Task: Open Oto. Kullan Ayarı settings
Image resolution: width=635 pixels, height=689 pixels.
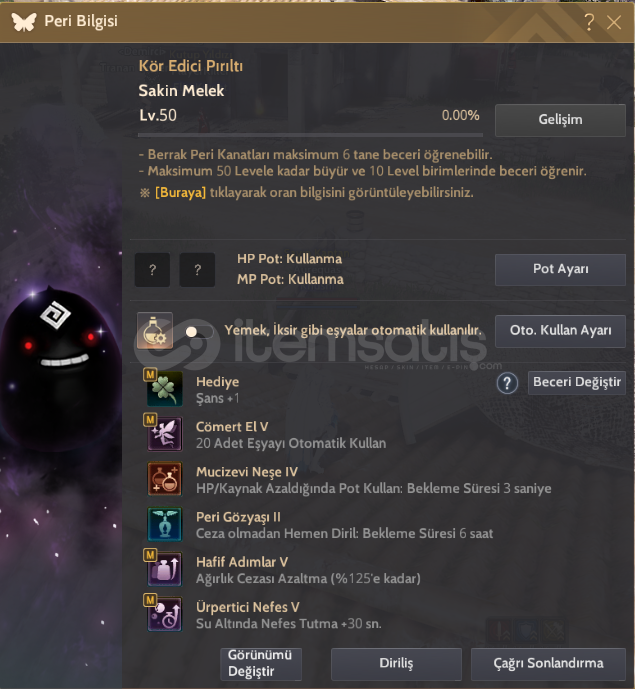Action: 560,331
